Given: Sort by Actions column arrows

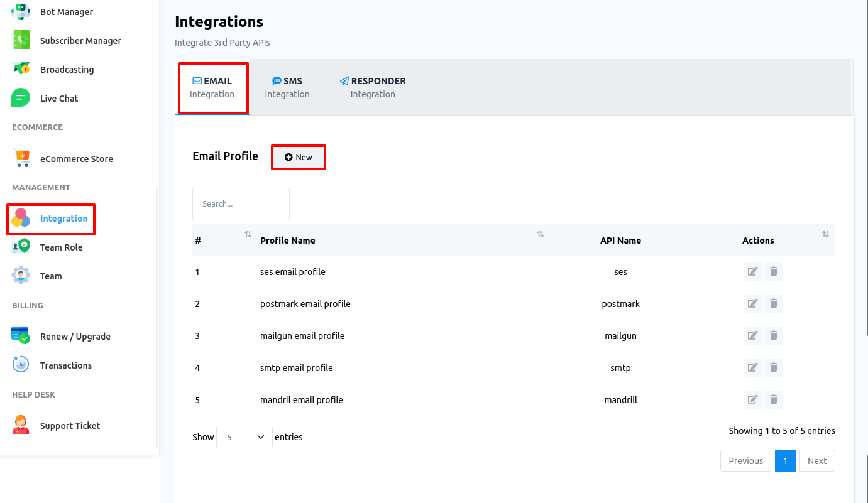Looking at the screenshot, I should (x=825, y=234).
